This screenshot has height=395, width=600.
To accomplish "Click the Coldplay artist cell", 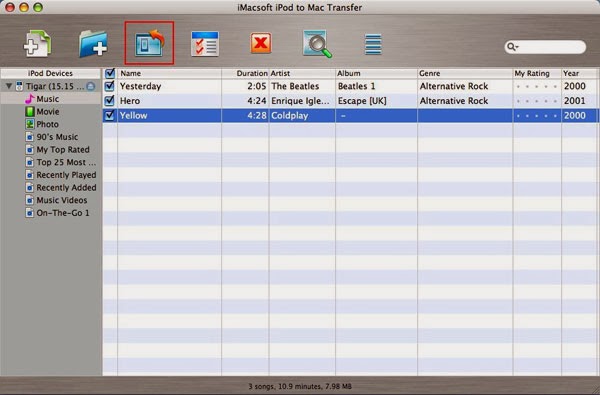I will [x=290, y=115].
